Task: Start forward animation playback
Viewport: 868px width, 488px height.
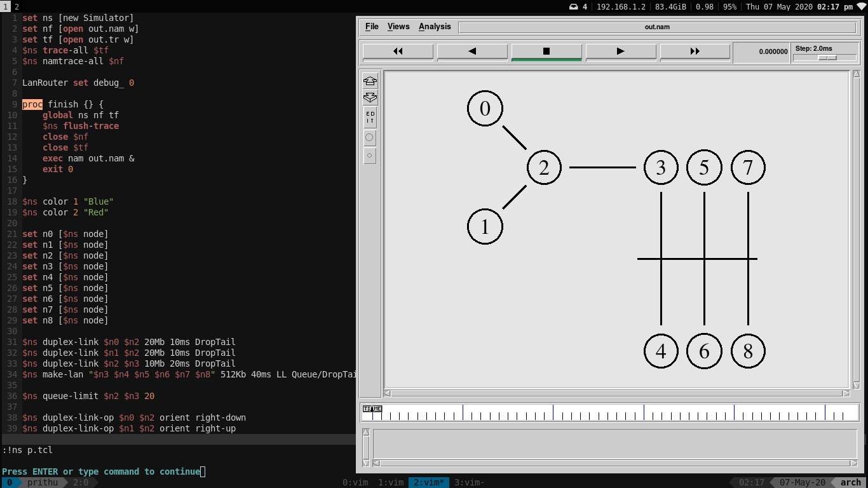Action: pos(620,51)
